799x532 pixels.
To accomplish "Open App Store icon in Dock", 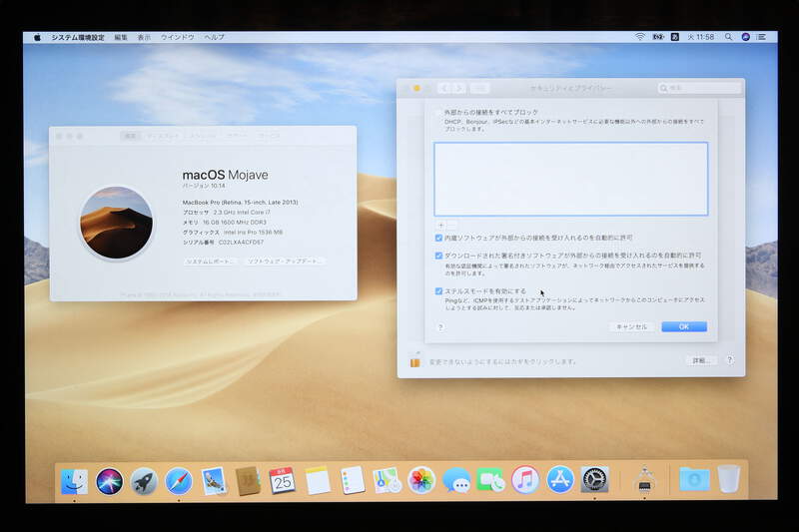I will point(560,479).
